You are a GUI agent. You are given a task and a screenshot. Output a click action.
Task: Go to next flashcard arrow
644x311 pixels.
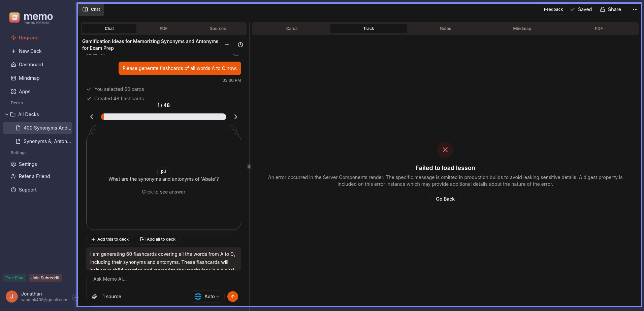point(236,117)
